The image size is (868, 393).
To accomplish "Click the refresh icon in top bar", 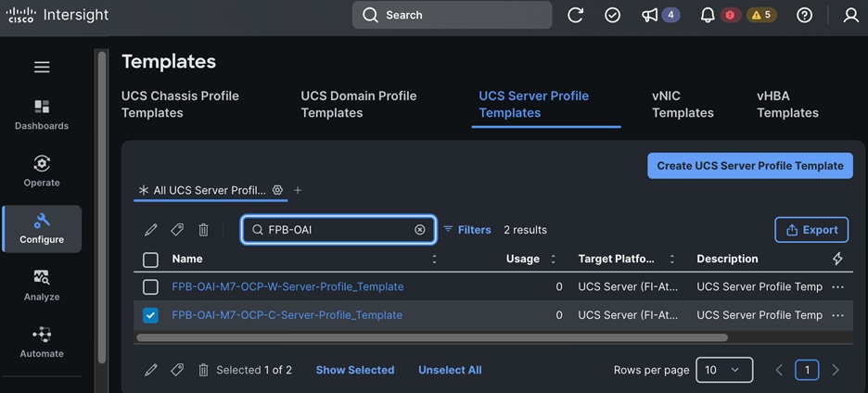I will pos(575,15).
